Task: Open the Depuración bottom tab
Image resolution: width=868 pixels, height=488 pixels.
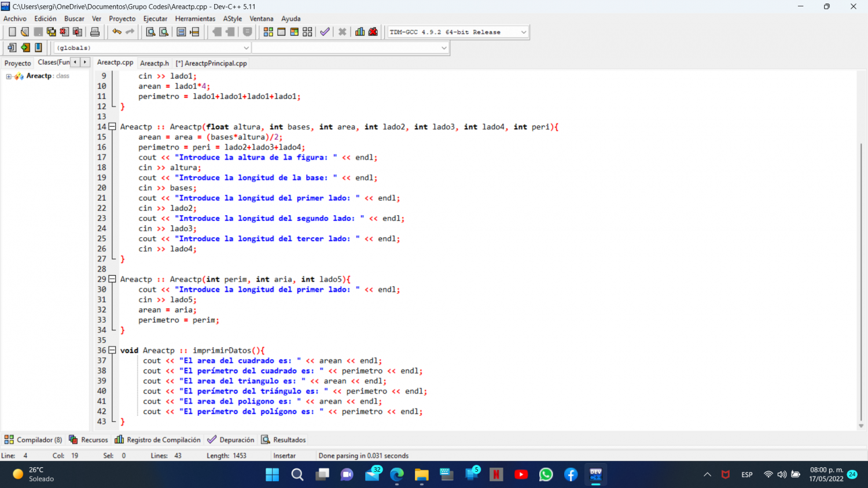Action: 231,439
